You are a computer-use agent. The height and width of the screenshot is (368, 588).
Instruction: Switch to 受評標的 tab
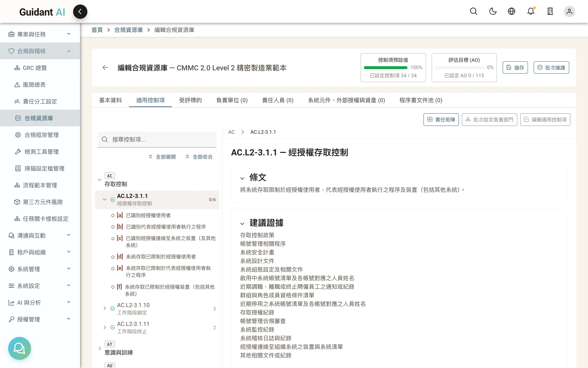tap(190, 100)
